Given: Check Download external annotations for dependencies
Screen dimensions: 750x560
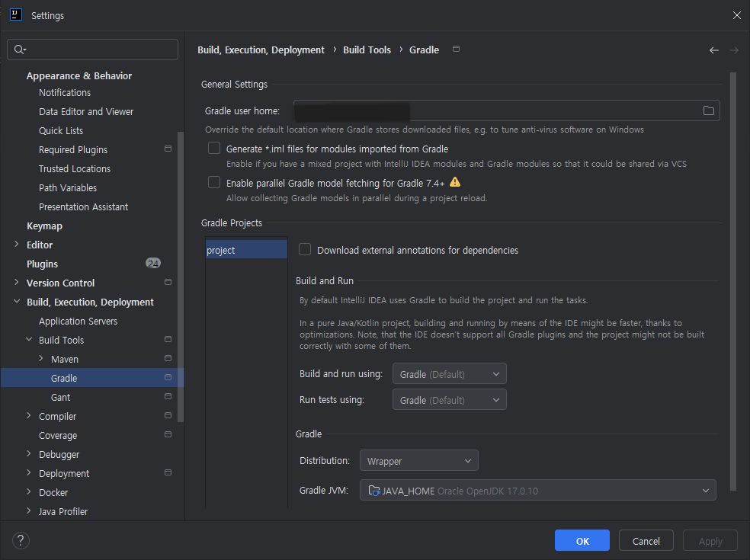Looking at the screenshot, I should [x=305, y=250].
